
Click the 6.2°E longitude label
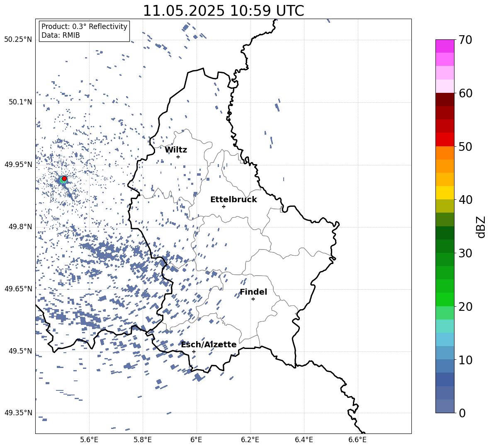[x=250, y=440]
